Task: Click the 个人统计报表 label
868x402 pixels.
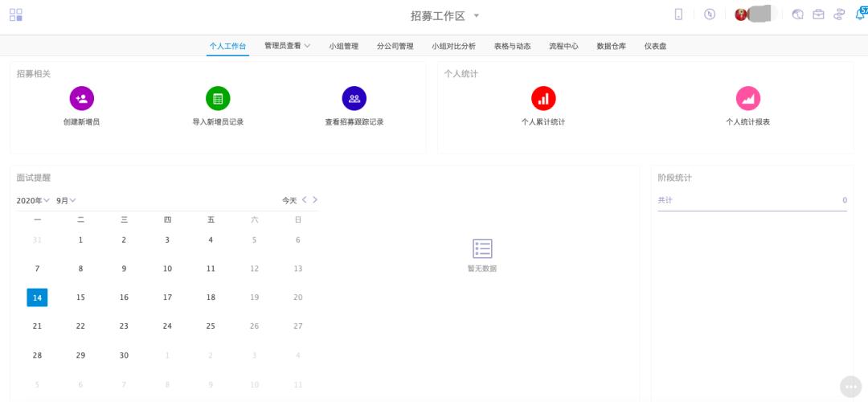Action: (x=748, y=122)
